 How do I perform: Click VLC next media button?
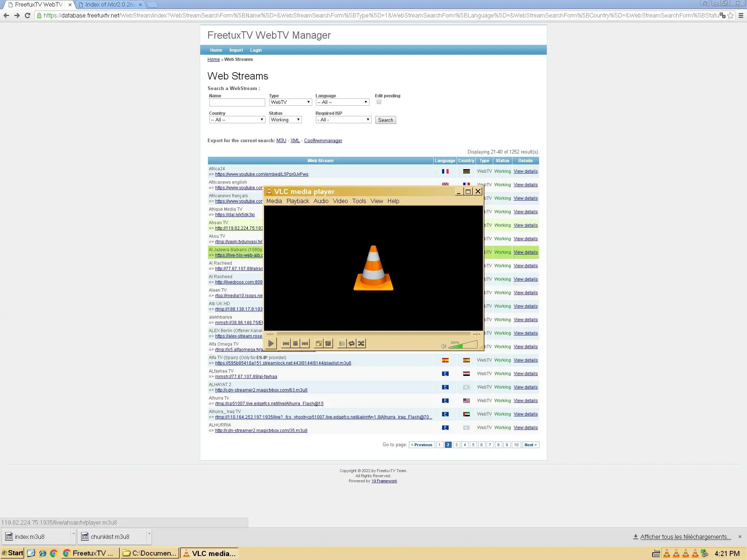tap(305, 343)
